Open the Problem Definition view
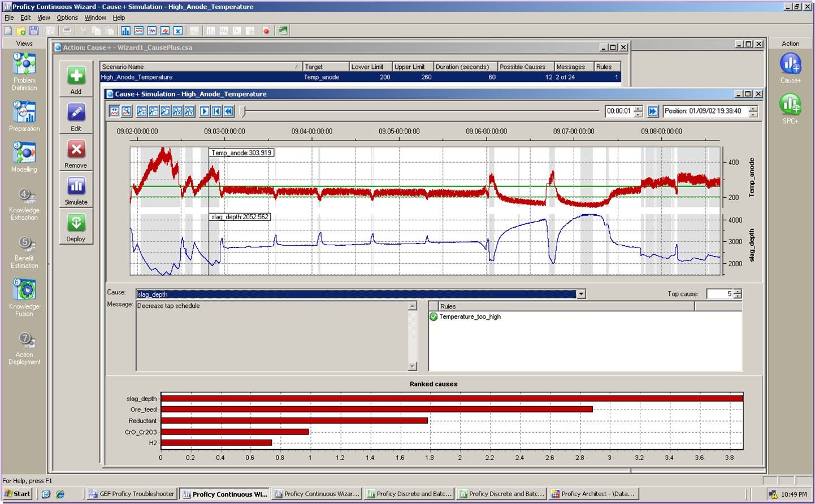815x504 pixels. (x=24, y=72)
